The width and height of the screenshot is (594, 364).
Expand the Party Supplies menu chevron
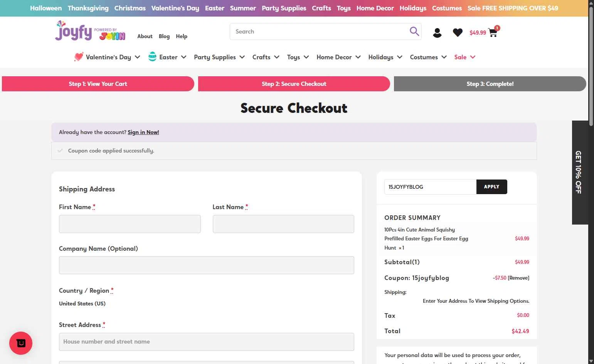pyautogui.click(x=242, y=57)
